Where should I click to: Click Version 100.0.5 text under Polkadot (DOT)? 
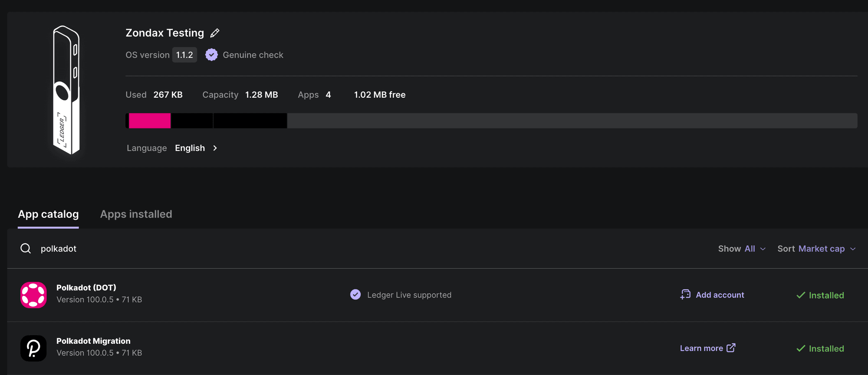pos(85,299)
